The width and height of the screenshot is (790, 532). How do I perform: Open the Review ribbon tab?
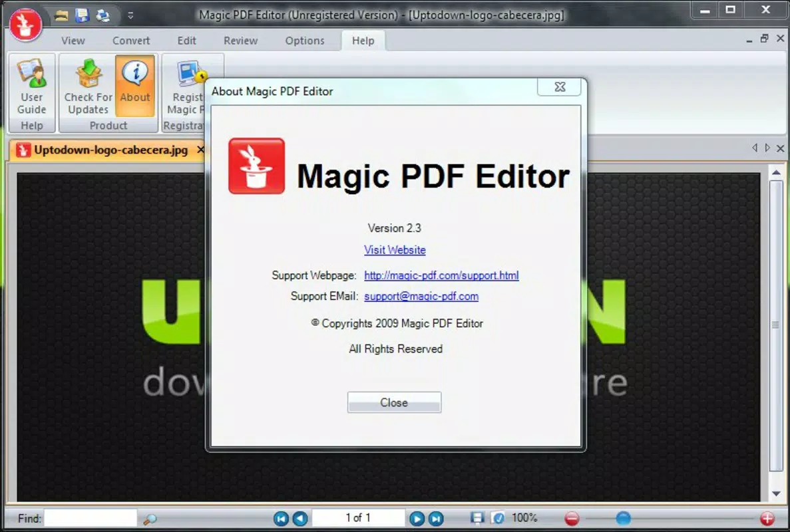coord(240,41)
